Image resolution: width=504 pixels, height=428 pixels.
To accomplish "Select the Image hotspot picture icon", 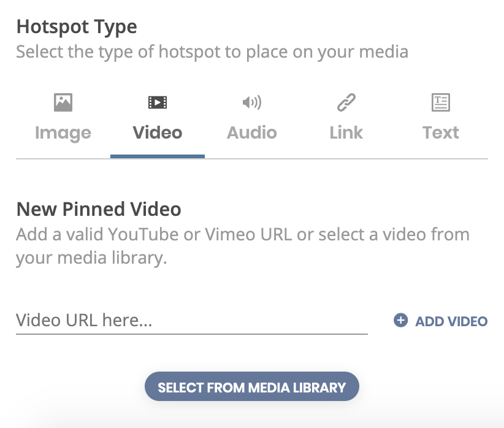I will 63,102.
